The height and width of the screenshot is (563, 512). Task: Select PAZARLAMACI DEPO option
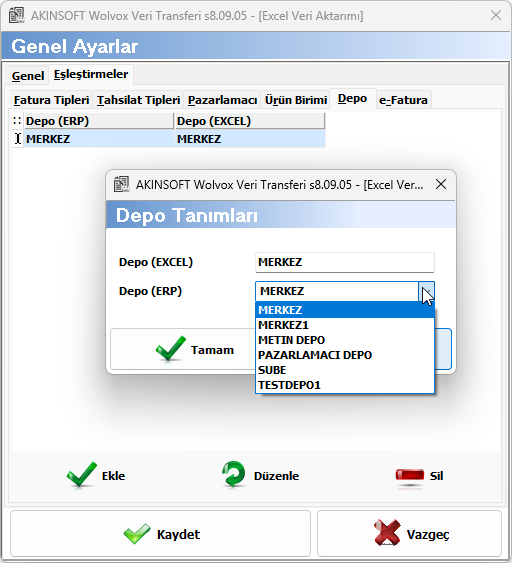(345, 355)
